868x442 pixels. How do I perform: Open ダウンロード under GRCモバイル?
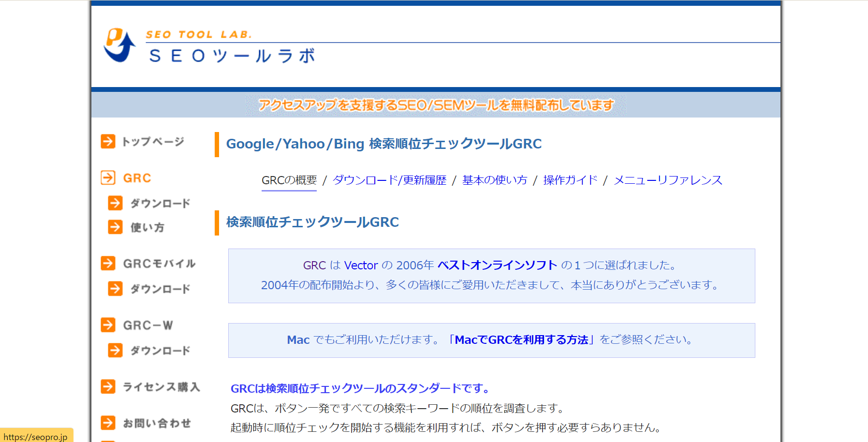tap(160, 289)
